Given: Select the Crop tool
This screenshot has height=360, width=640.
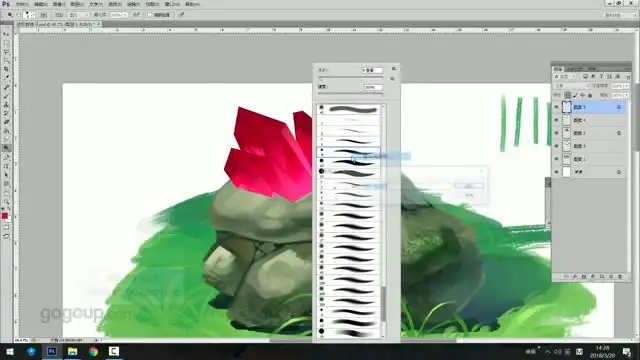Looking at the screenshot, I should pos(6,69).
